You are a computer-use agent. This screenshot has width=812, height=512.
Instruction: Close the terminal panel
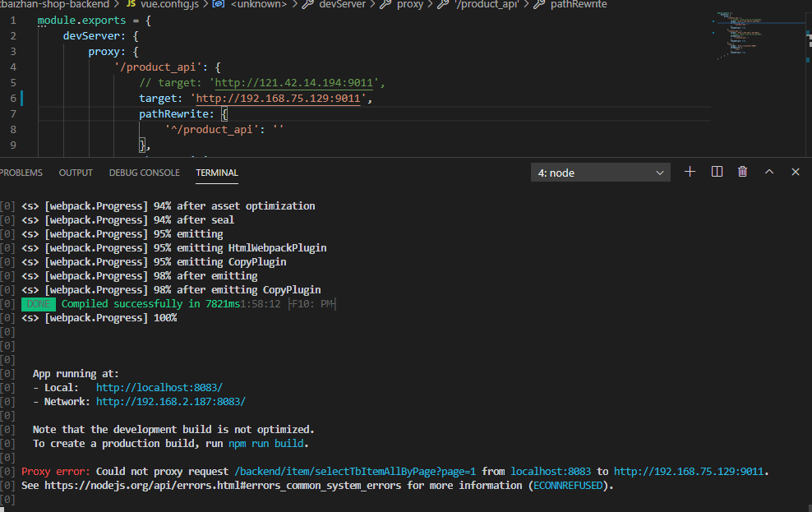tap(796, 172)
